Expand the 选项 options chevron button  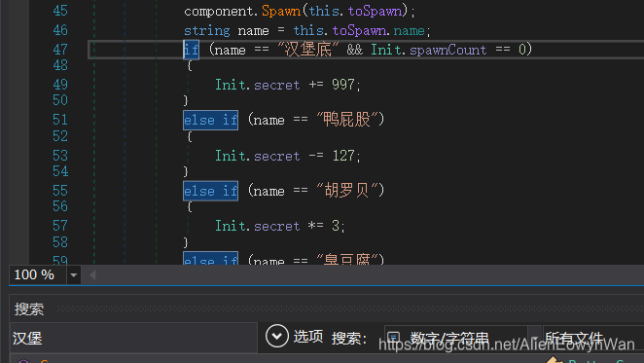277,336
